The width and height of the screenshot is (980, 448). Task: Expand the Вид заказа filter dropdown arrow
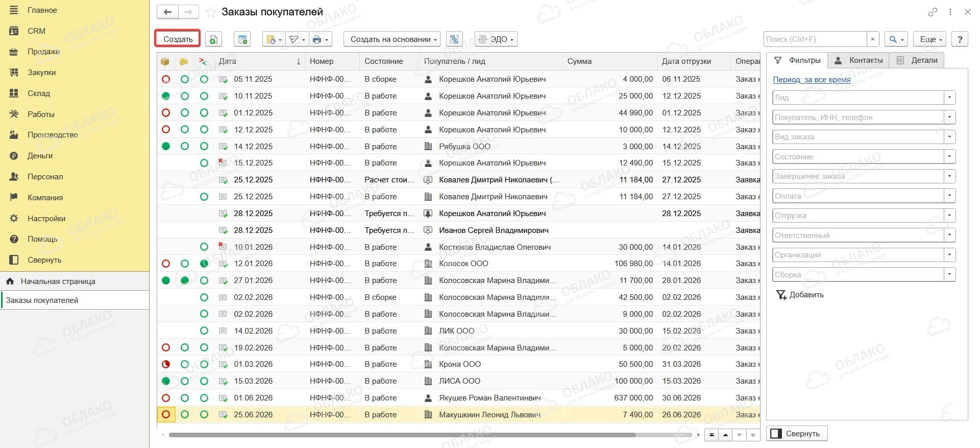click(949, 137)
